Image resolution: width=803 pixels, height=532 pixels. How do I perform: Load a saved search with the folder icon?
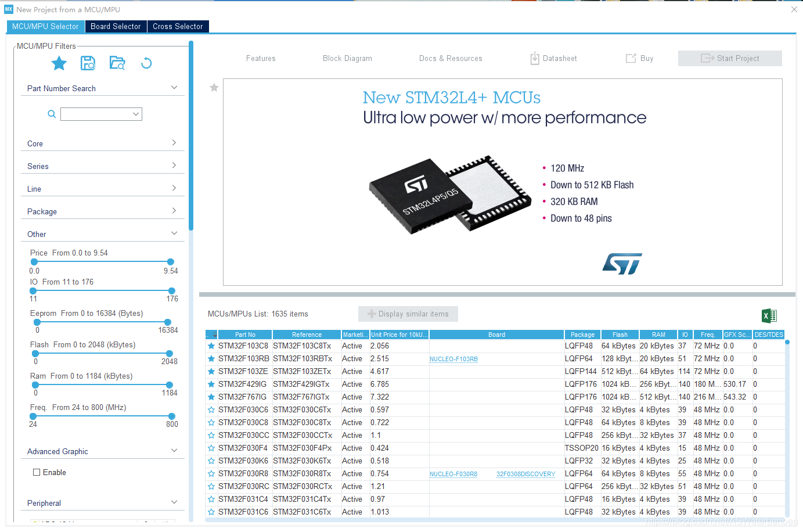[x=117, y=63]
